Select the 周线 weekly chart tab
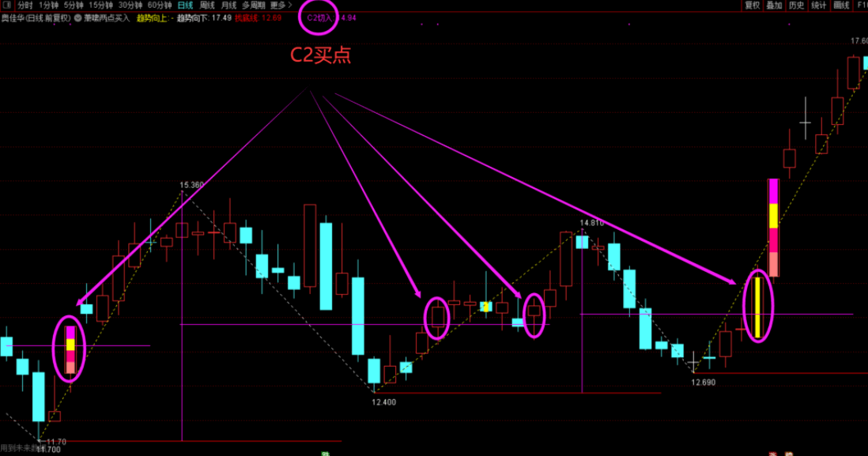 pyautogui.click(x=207, y=6)
